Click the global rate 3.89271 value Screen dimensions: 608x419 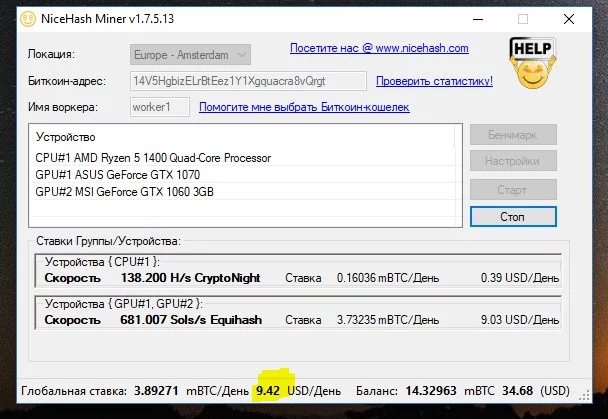[156, 391]
